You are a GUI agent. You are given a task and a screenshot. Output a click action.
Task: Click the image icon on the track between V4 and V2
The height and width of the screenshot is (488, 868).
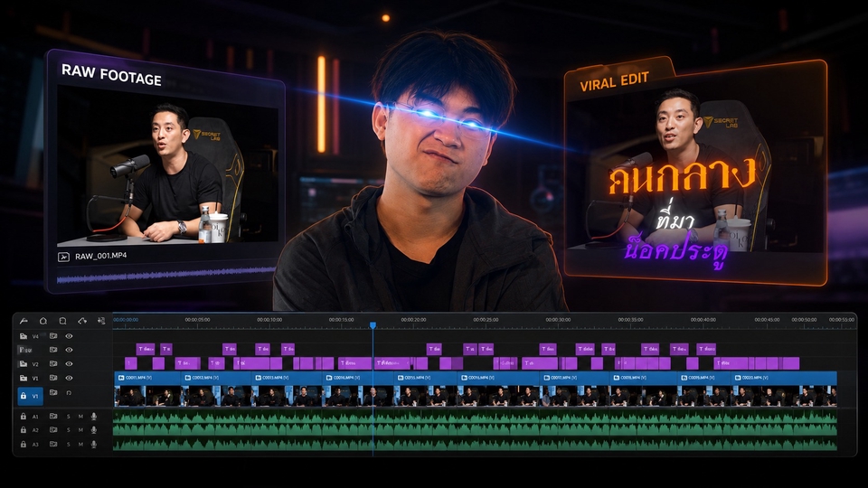click(x=53, y=350)
